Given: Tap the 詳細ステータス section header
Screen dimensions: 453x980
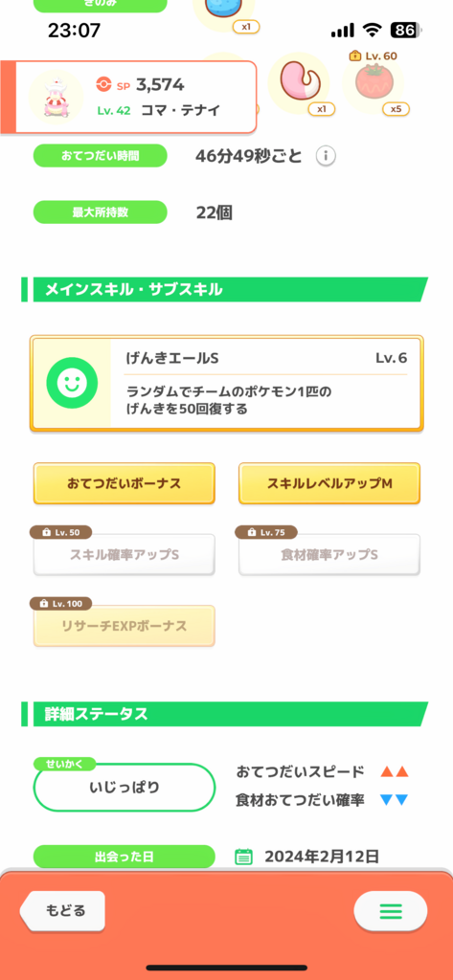Looking at the screenshot, I should coord(225,714).
